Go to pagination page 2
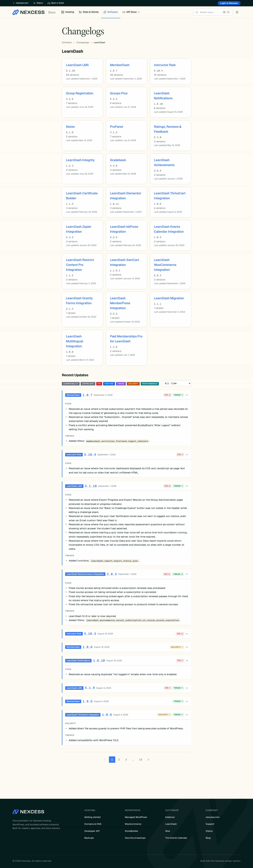 point(119,760)
